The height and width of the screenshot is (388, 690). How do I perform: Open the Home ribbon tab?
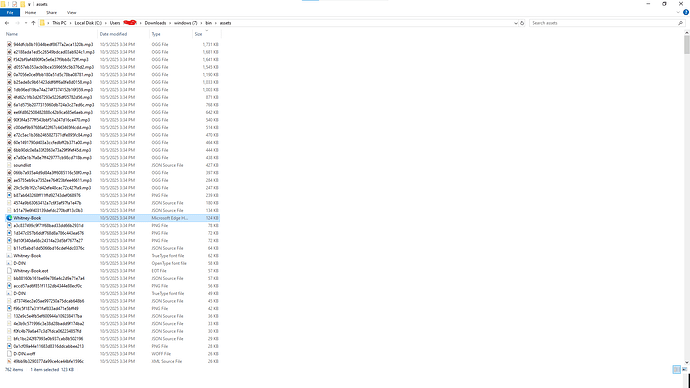point(30,12)
